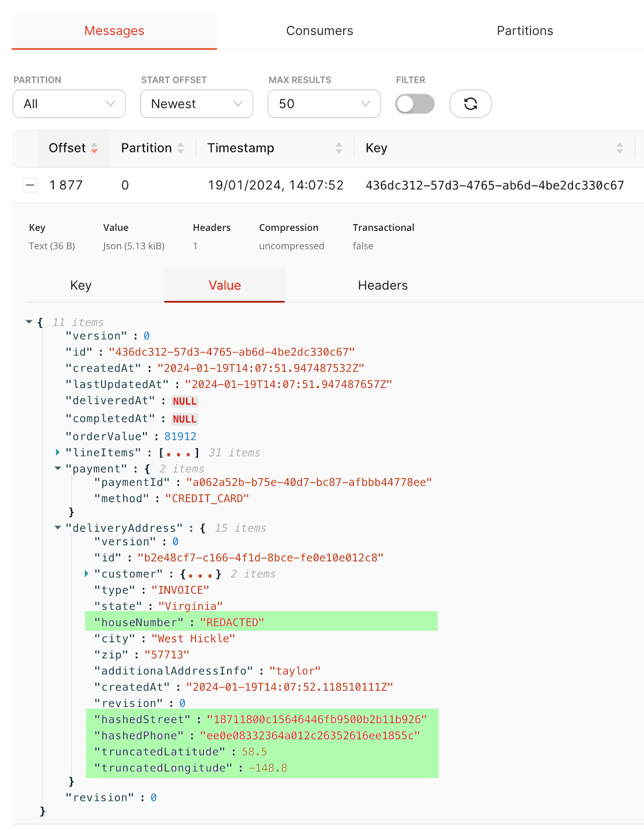Image resolution: width=644 pixels, height=830 pixels.
Task: Open the Start Offset dropdown showing Newest
Action: click(x=197, y=104)
